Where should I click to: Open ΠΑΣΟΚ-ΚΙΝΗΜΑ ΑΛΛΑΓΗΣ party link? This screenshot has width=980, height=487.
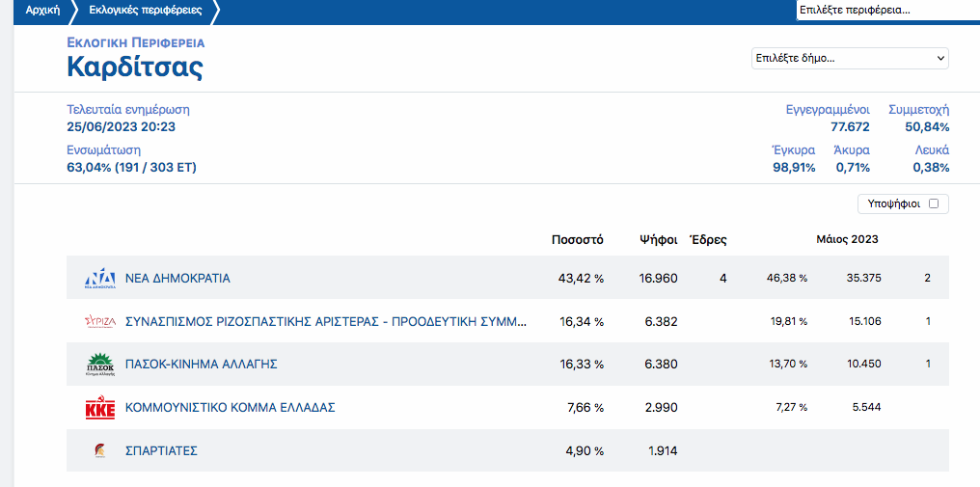pos(202,365)
